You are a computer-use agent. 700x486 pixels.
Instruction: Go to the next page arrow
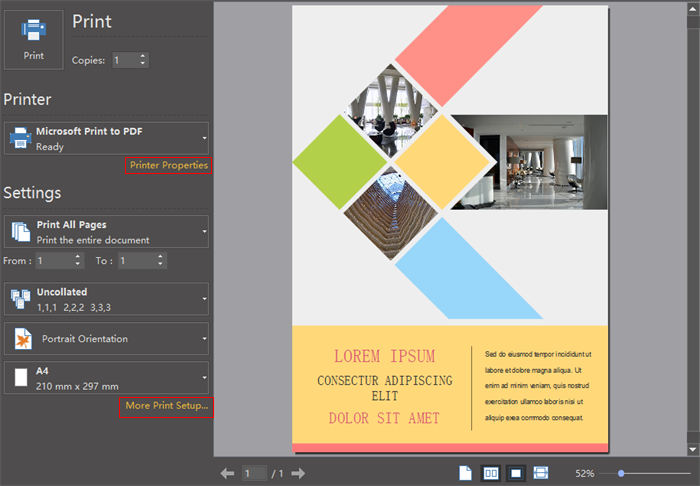coord(298,473)
